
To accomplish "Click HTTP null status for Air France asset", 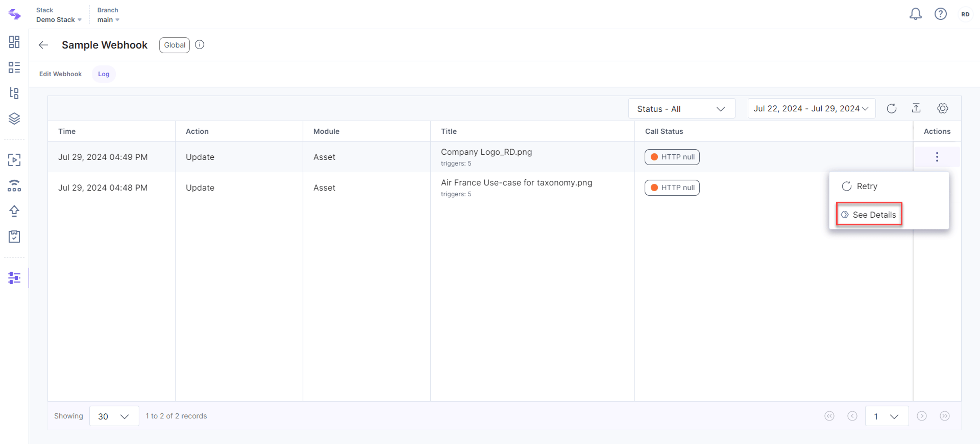I will point(672,188).
